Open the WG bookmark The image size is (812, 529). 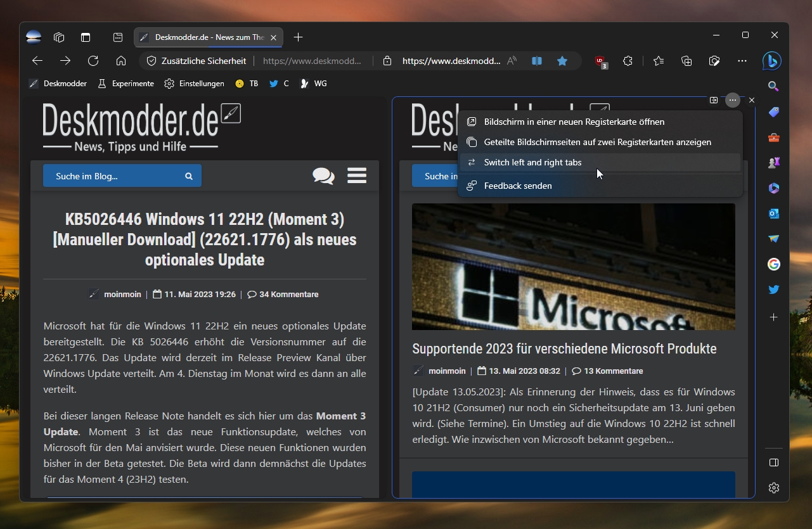pyautogui.click(x=313, y=84)
